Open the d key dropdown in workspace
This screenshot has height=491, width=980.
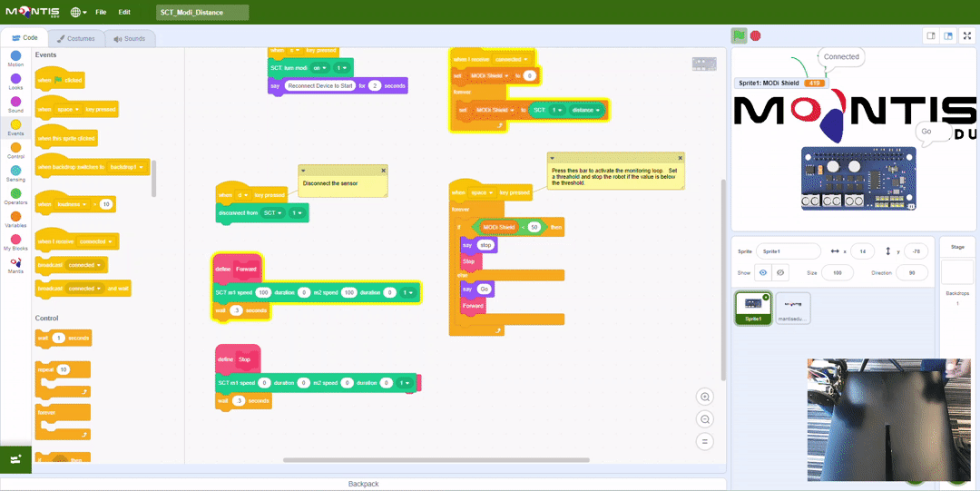[242, 195]
